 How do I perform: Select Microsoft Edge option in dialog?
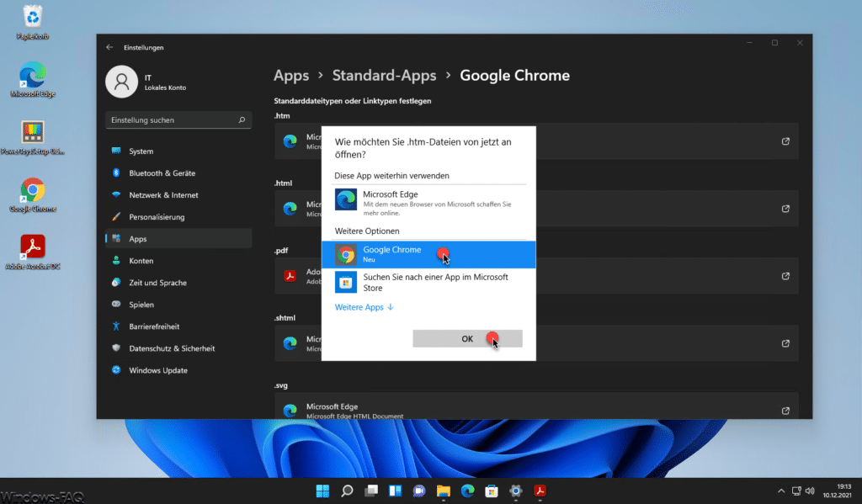coord(428,202)
